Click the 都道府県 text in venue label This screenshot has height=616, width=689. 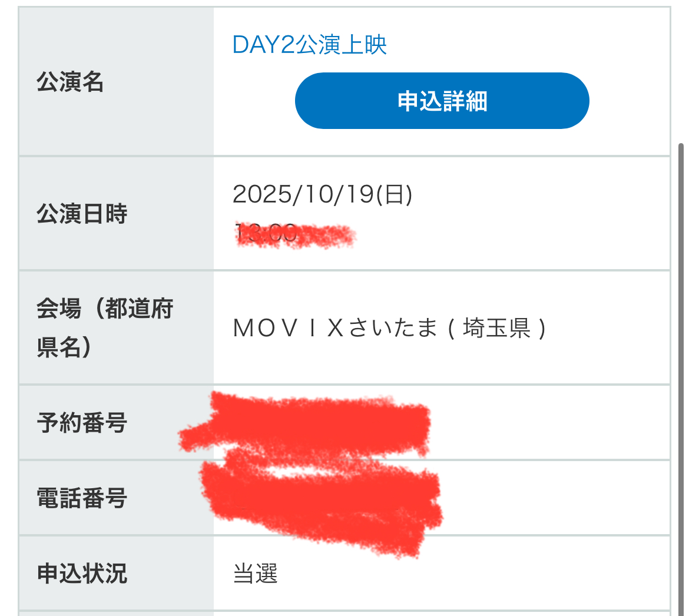139,309
